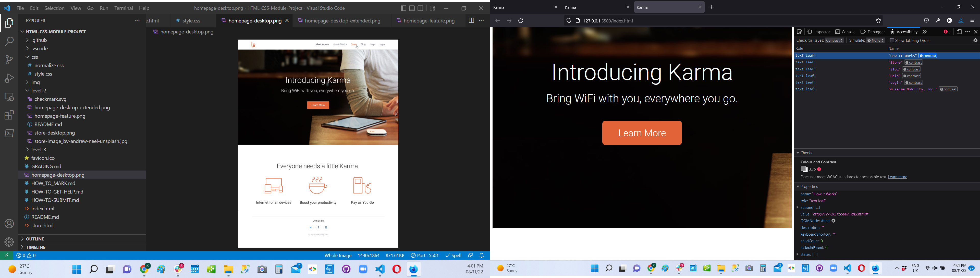Image resolution: width=980 pixels, height=278 pixels.
Task: Open the Simulate None dropdown
Action: (x=876, y=40)
